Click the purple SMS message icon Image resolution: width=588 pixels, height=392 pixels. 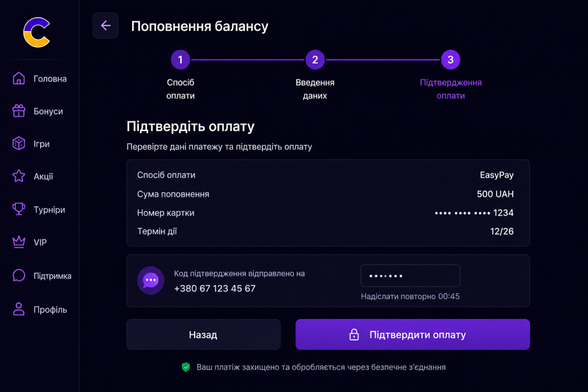(x=151, y=280)
